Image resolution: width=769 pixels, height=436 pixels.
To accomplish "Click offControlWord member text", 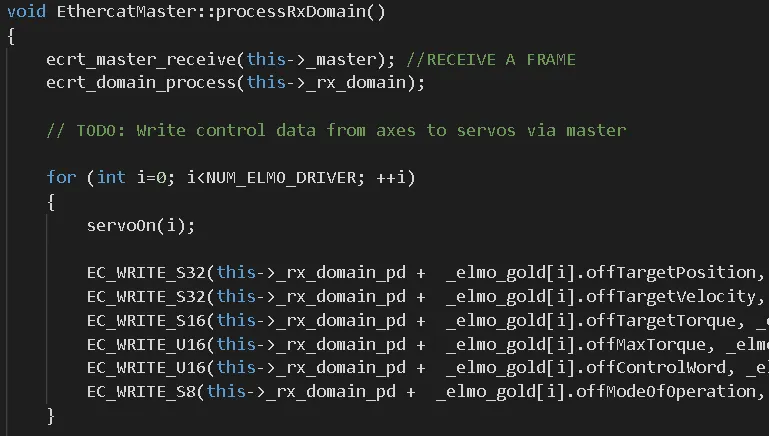I will (656, 367).
